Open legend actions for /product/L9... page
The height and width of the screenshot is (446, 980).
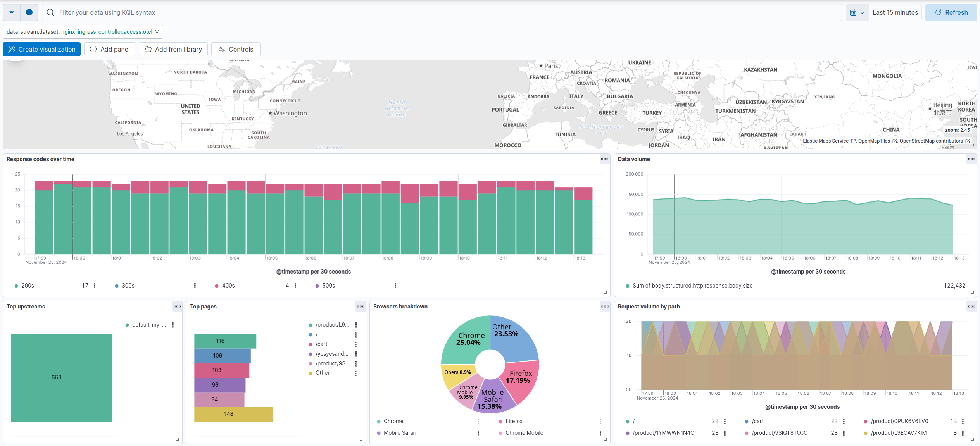[356, 325]
